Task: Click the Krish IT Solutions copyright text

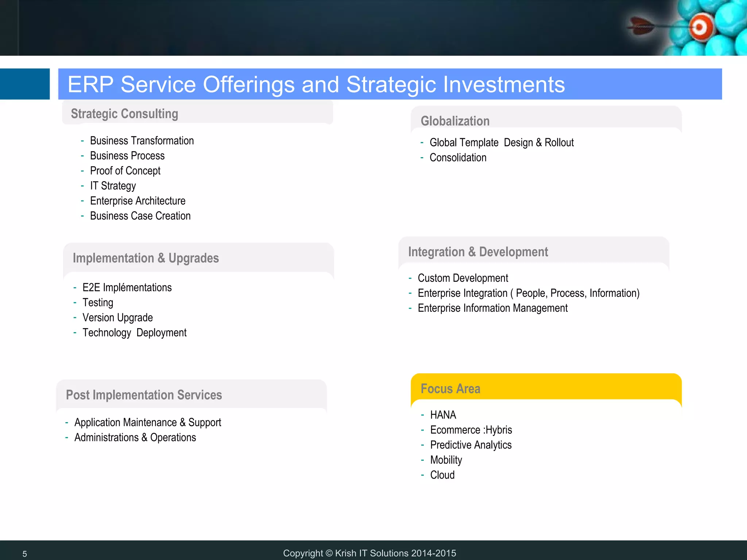Action: pos(369,553)
